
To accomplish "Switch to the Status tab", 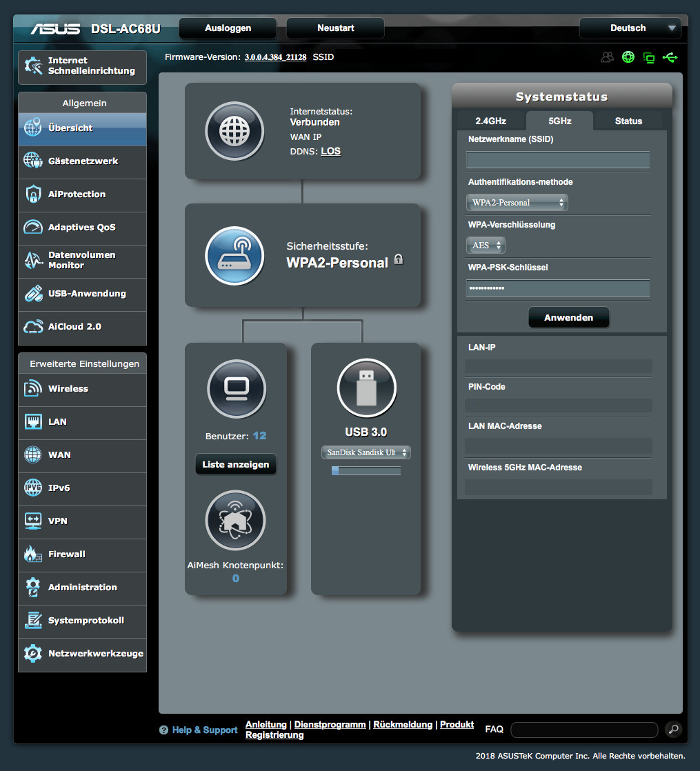I will click(x=628, y=121).
